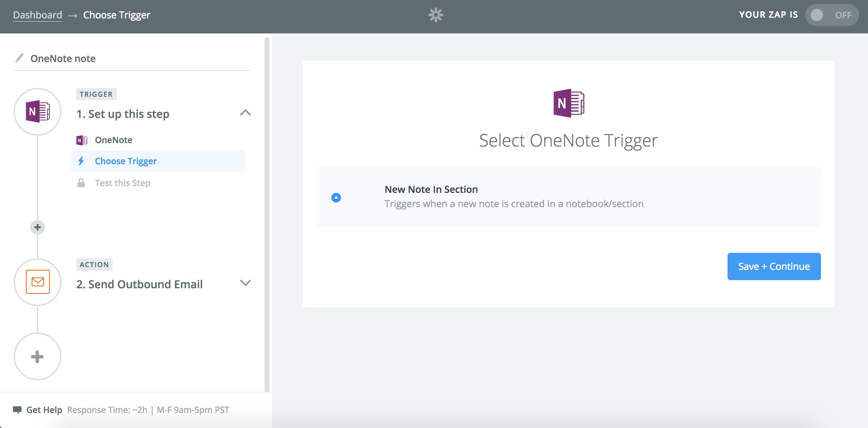The image size is (868, 428).
Task: Click the large OneNote logo in main panel
Action: click(x=569, y=103)
